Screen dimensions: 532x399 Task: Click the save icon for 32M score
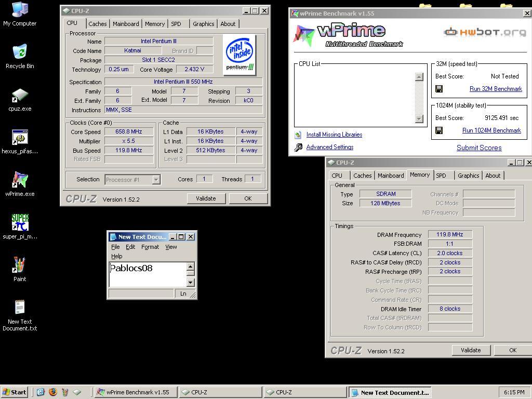click(438, 89)
